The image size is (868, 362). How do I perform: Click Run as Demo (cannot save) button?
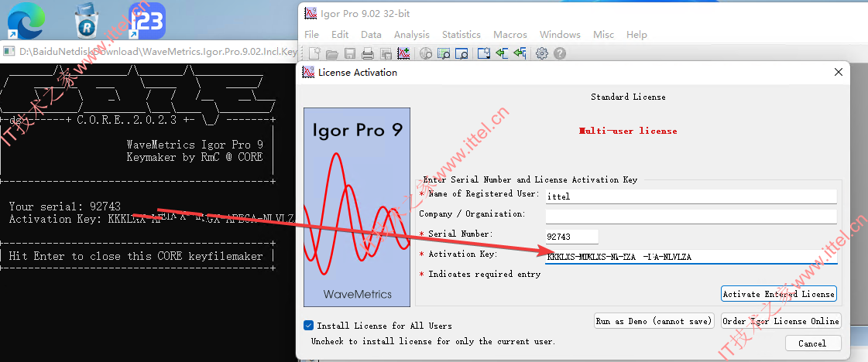click(654, 321)
